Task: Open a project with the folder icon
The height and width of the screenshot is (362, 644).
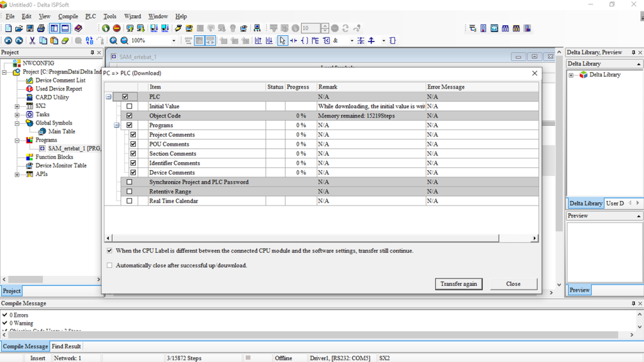Action: pyautogui.click(x=19, y=28)
